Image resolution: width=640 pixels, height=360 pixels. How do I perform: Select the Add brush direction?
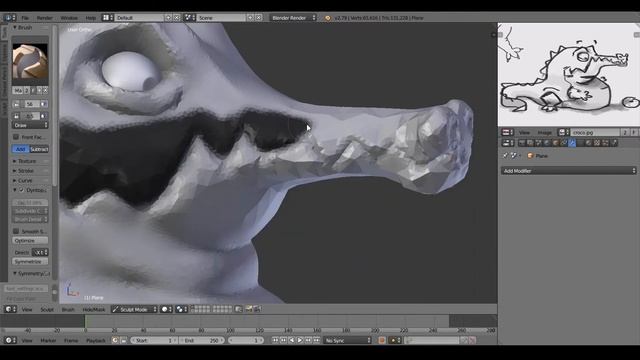coord(21,149)
